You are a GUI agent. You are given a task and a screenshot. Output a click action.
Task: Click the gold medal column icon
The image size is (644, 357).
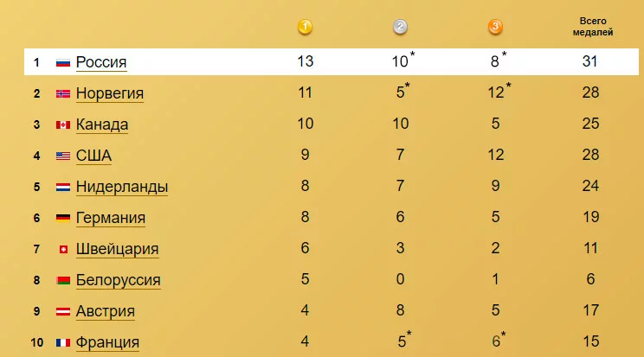tap(305, 27)
